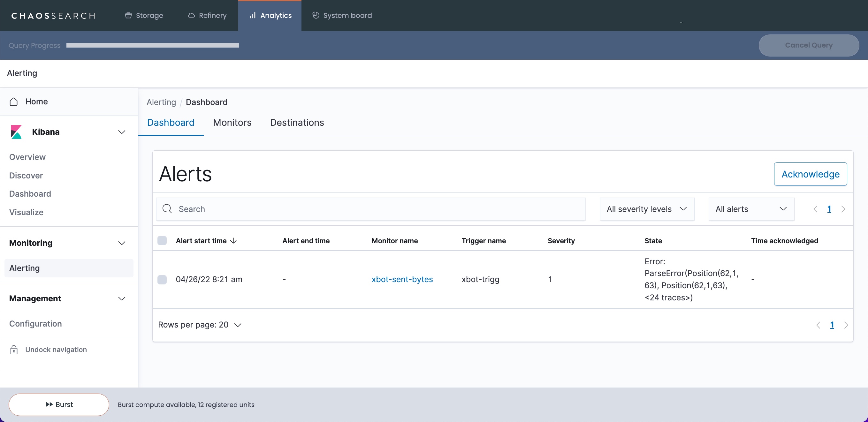Open the xbot-sent-bytes monitor link

pos(402,280)
